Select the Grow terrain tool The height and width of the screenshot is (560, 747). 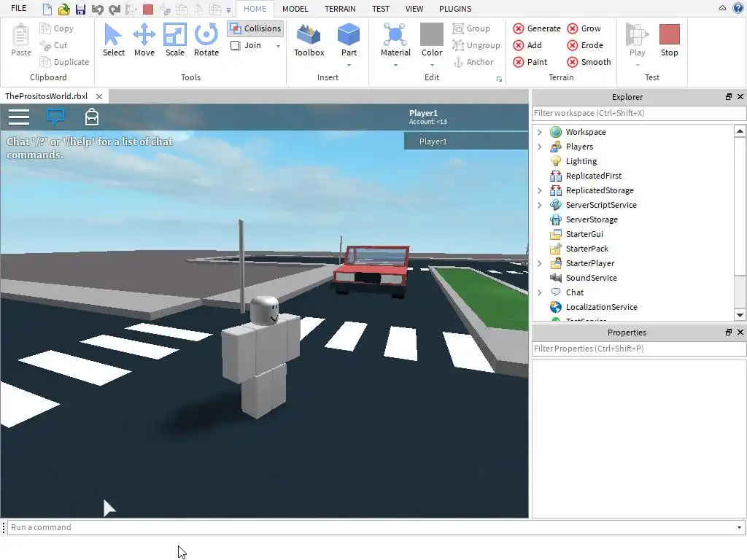584,28
